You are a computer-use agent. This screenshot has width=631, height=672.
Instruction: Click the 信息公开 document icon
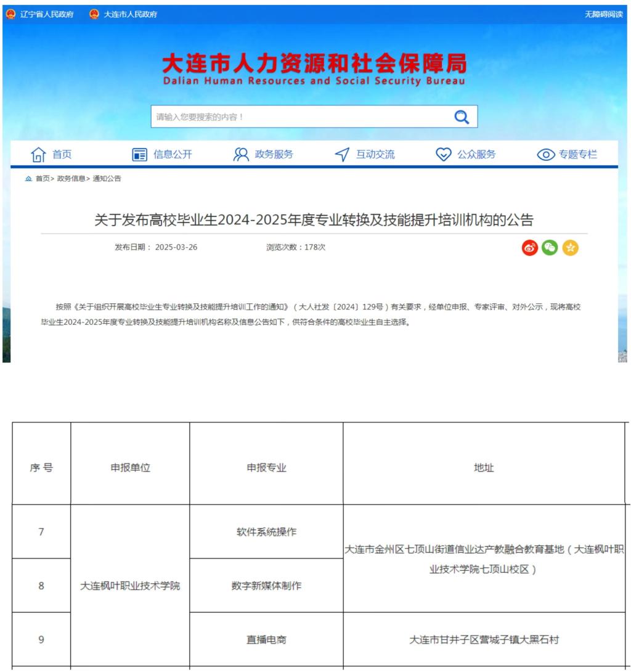click(x=140, y=155)
